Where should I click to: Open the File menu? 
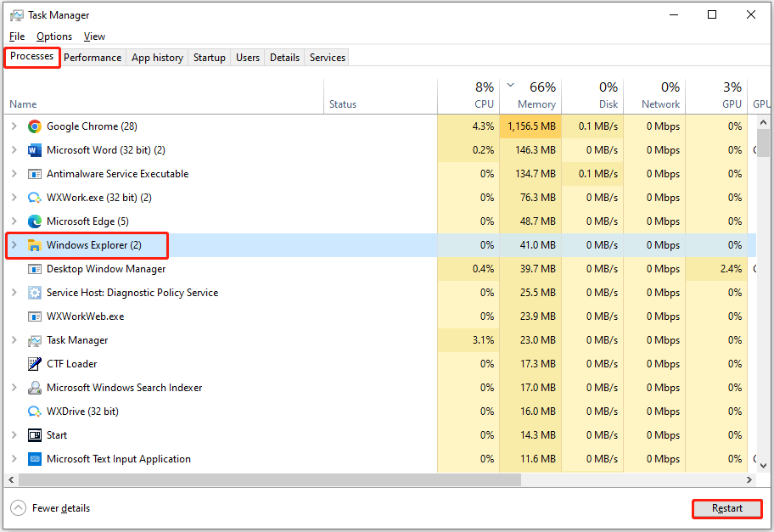[17, 36]
